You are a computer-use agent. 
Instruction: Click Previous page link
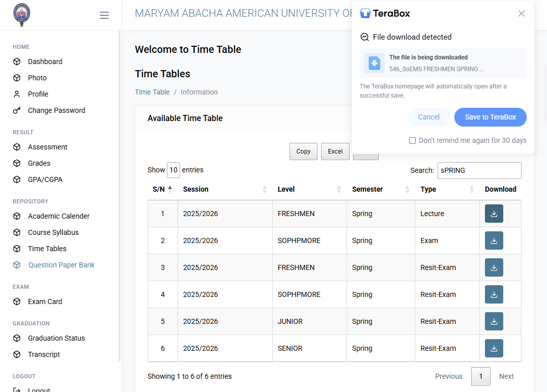click(449, 376)
